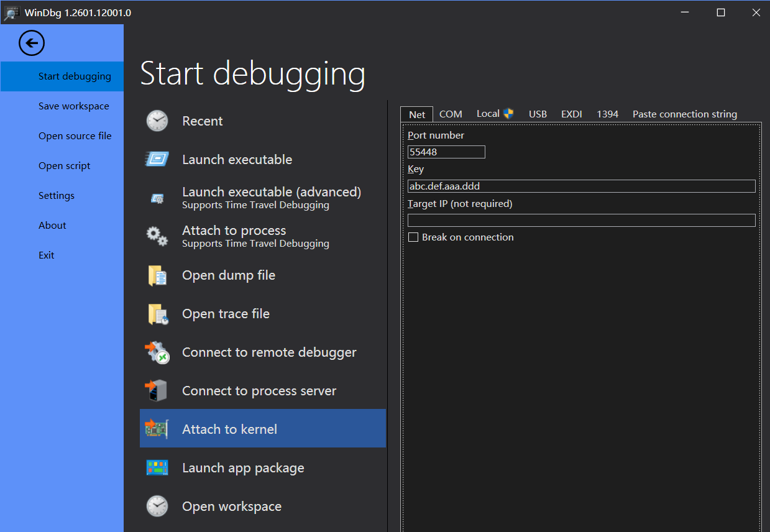Open Settings from the sidebar
The width and height of the screenshot is (770, 532).
(62, 196)
